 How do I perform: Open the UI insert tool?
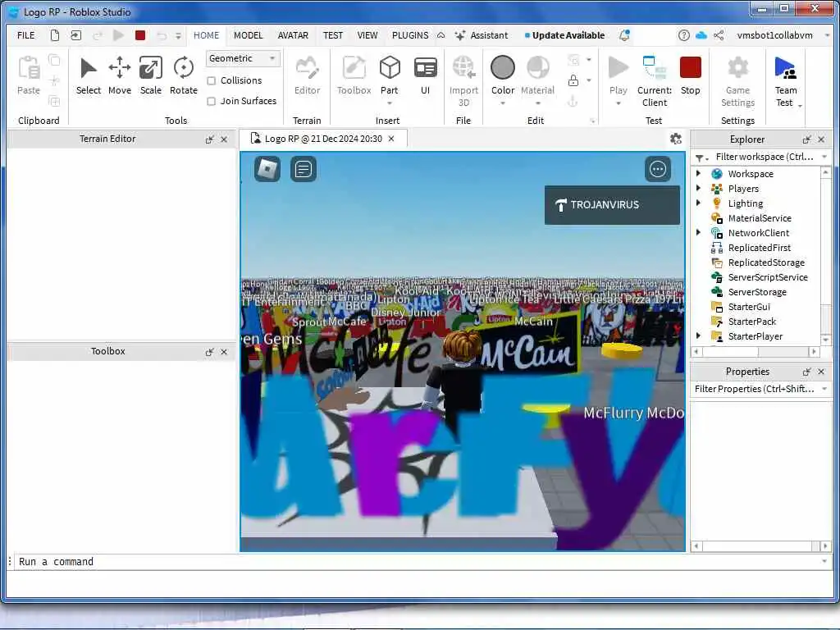point(426,76)
